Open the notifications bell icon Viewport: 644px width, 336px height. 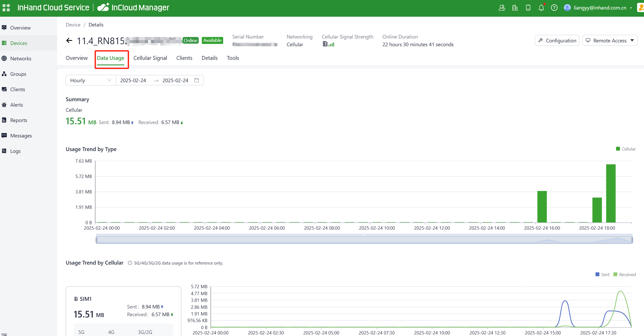point(541,8)
